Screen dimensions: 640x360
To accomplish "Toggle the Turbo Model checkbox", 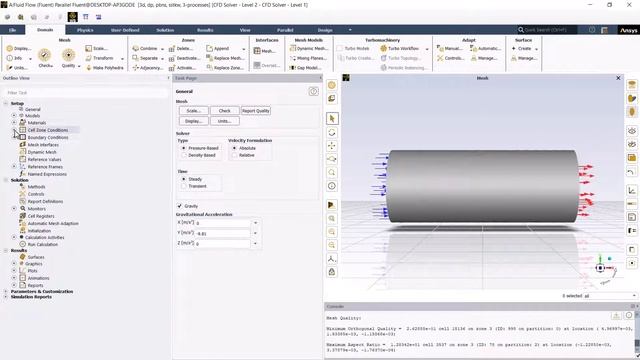I will 340,49.
